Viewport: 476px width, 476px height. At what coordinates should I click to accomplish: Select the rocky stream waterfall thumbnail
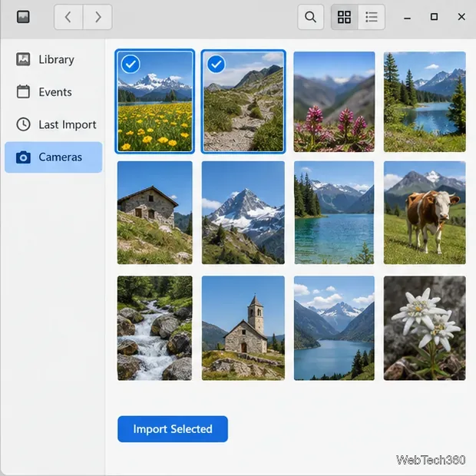[155, 328]
